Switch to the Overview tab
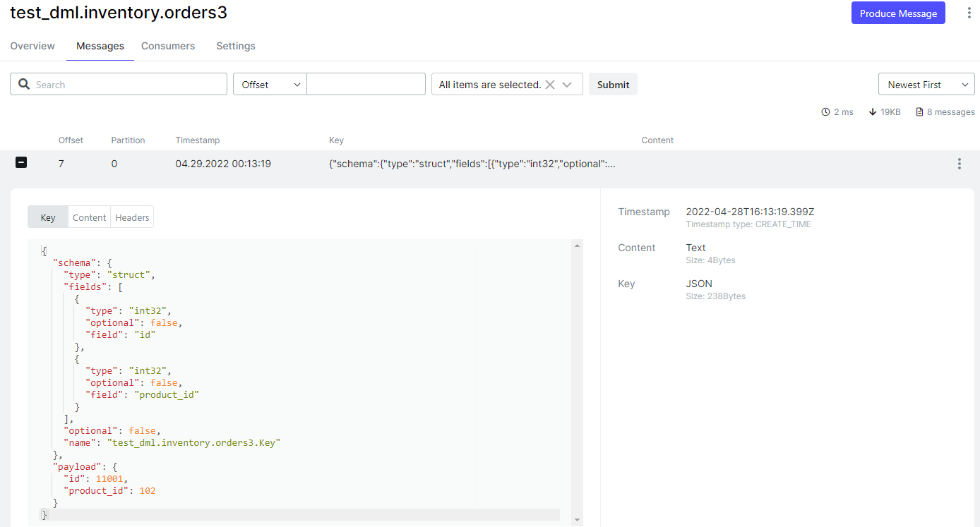980x527 pixels. 32,46
